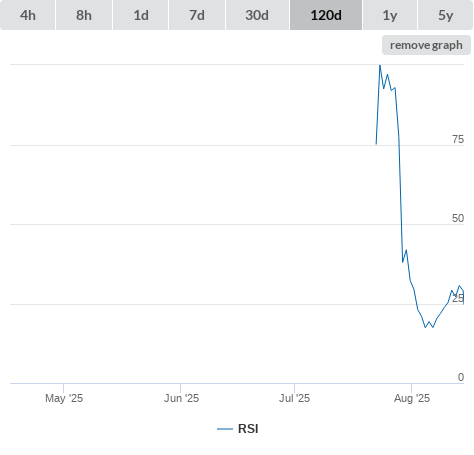Select the 4h time range tab
This screenshot has height=455, width=474.
point(28,15)
